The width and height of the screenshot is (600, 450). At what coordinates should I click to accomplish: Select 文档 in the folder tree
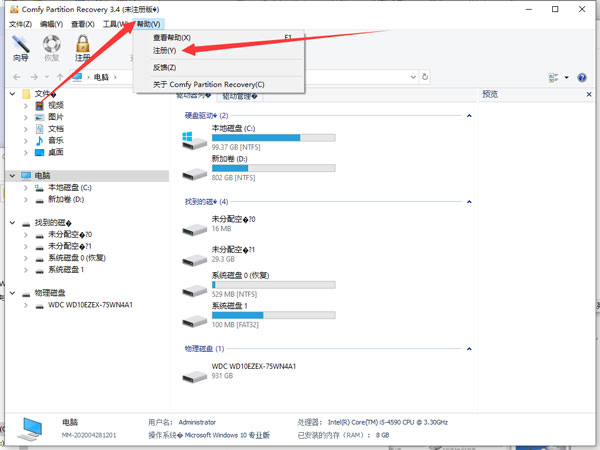(x=56, y=129)
